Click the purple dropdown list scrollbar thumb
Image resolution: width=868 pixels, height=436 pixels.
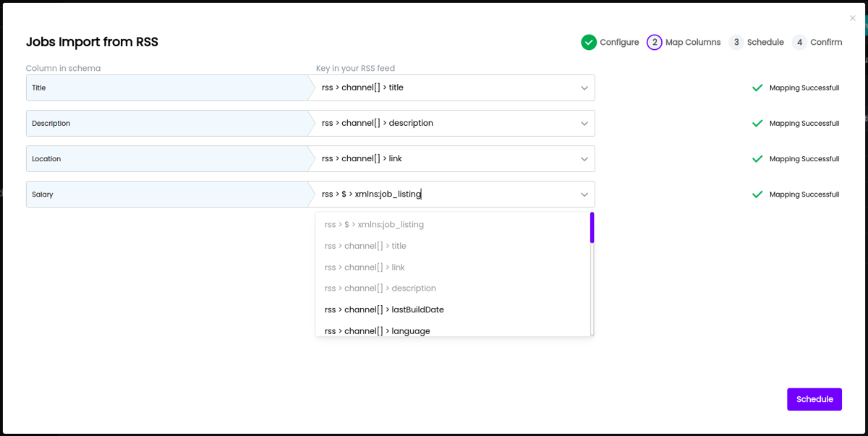(x=592, y=227)
